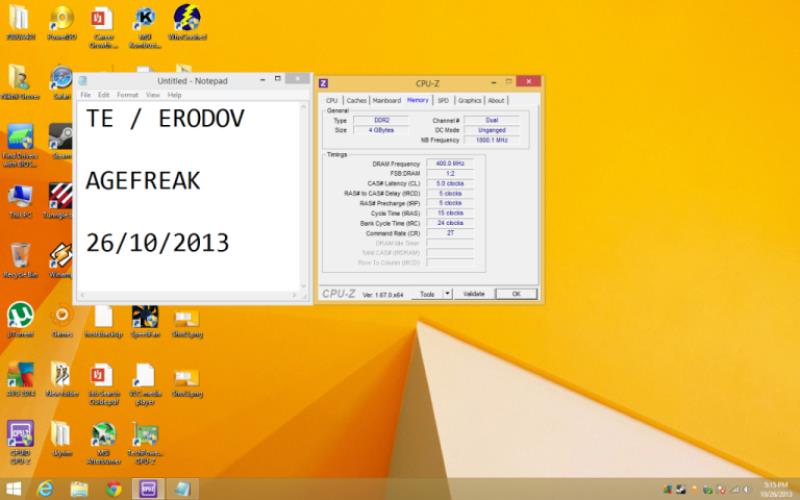Open File Explorer from the taskbar
Screen dimensions: 800x500
[x=79, y=488]
